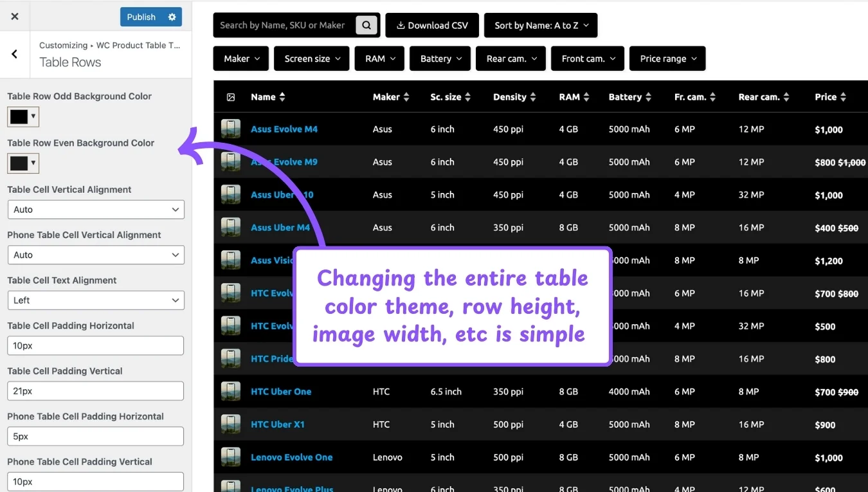868x492 pixels.
Task: Pick the Odd row background color swatch
Action: click(x=23, y=116)
